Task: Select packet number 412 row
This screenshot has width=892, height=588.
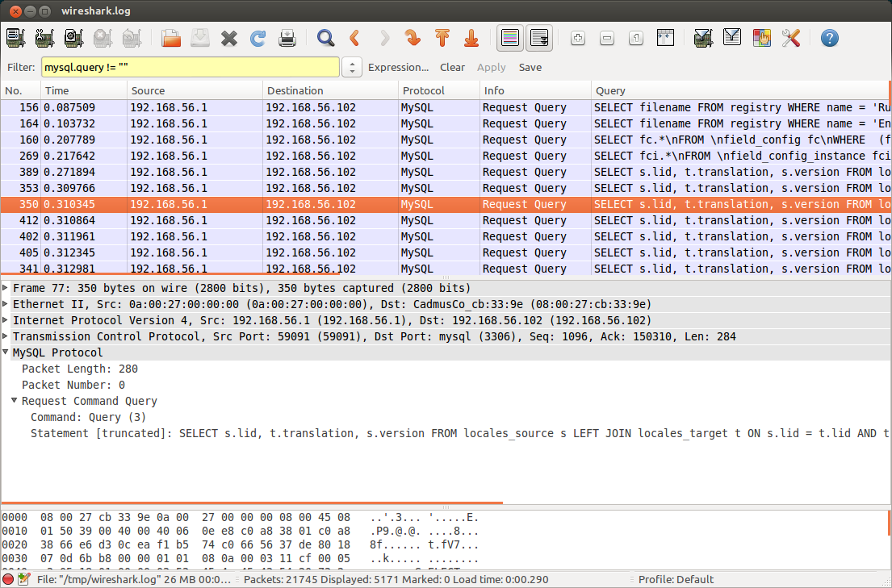Action: tap(446, 220)
